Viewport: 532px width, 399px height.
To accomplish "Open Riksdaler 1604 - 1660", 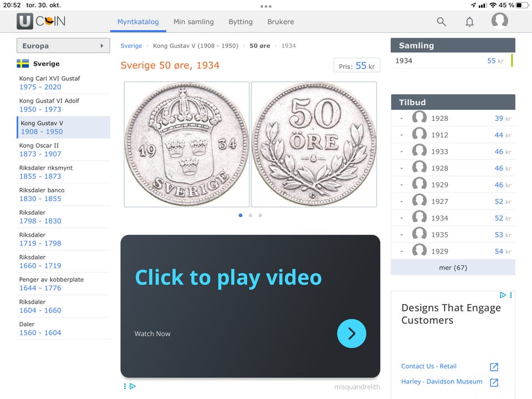I will point(63,306).
